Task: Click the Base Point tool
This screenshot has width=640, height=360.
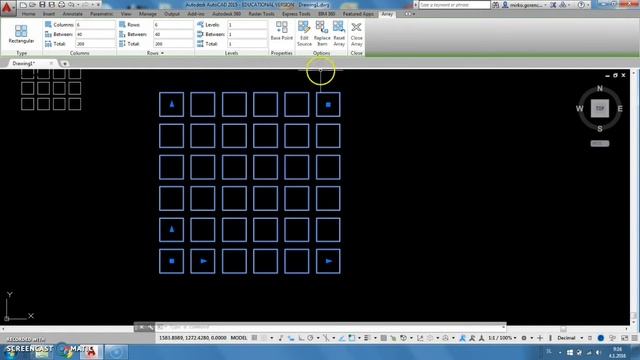Action: [x=282, y=31]
